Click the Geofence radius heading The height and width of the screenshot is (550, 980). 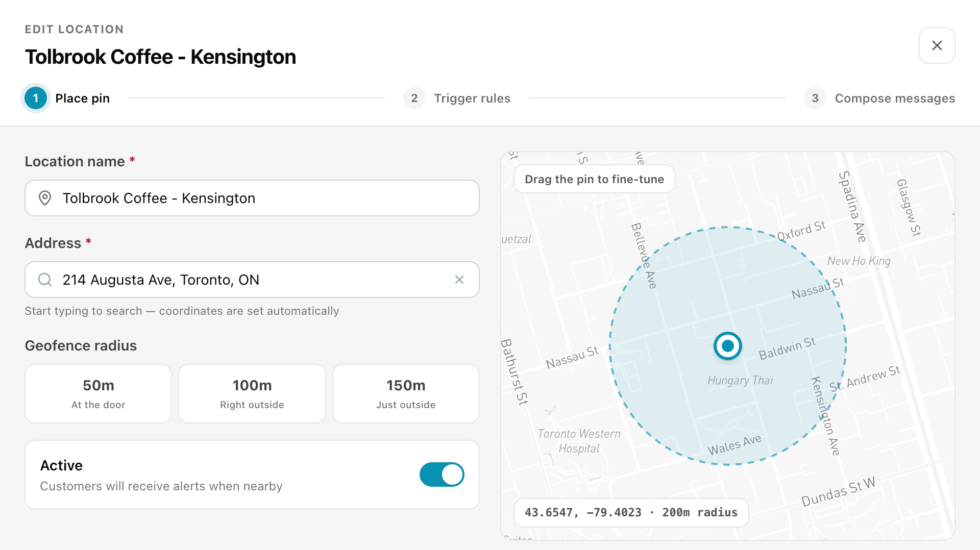[x=81, y=345]
